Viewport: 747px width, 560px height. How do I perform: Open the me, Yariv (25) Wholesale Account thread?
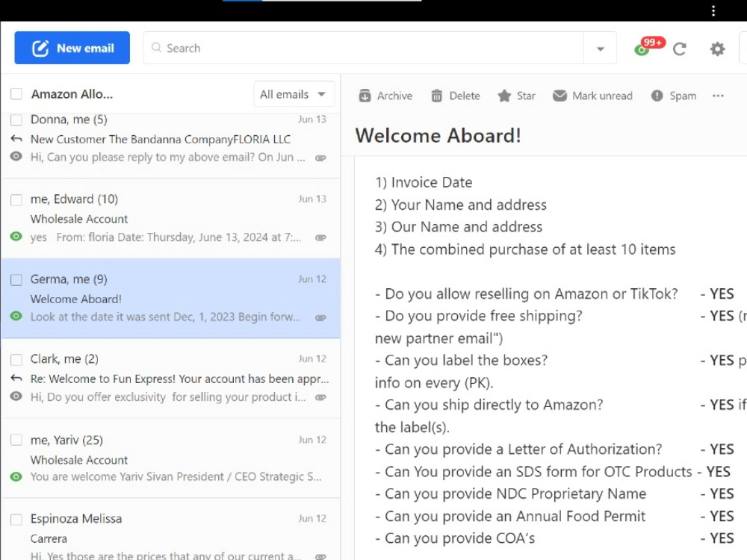[x=170, y=458]
